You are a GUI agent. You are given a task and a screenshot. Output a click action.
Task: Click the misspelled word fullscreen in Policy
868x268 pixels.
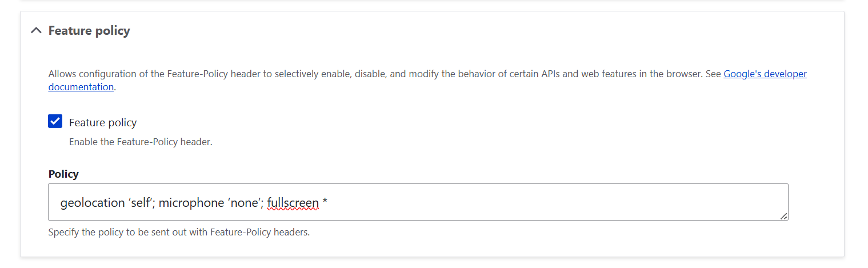tap(293, 202)
